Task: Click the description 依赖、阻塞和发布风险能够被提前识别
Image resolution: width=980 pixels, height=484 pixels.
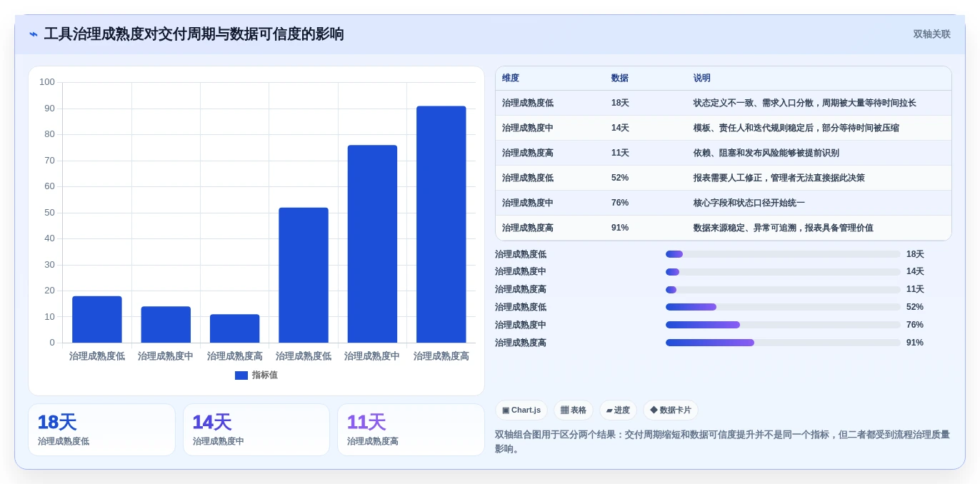Action: click(x=766, y=153)
